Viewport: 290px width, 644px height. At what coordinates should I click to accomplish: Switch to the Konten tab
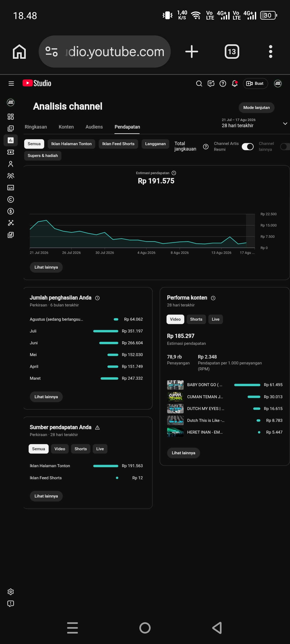66,127
